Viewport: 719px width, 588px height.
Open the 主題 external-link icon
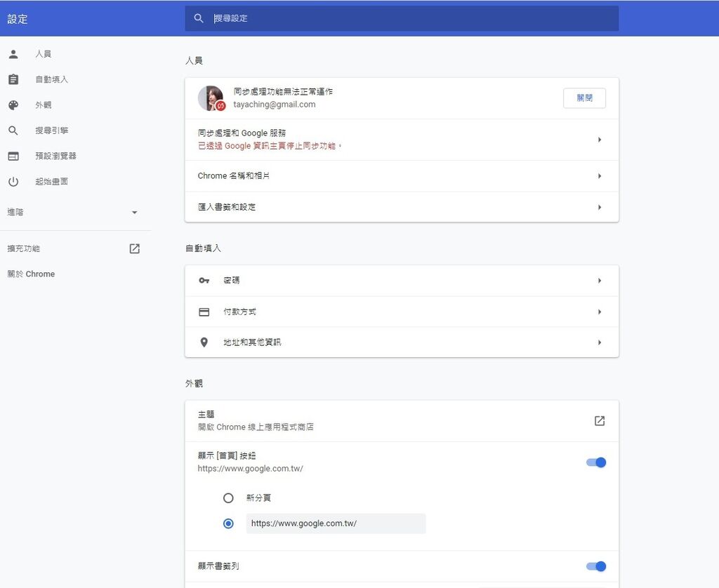tap(600, 421)
